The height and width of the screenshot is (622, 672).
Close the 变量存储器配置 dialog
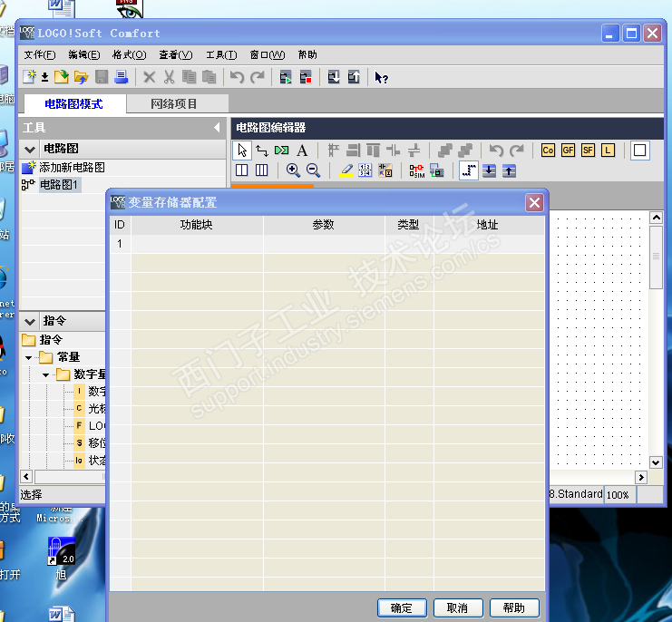[x=534, y=202]
